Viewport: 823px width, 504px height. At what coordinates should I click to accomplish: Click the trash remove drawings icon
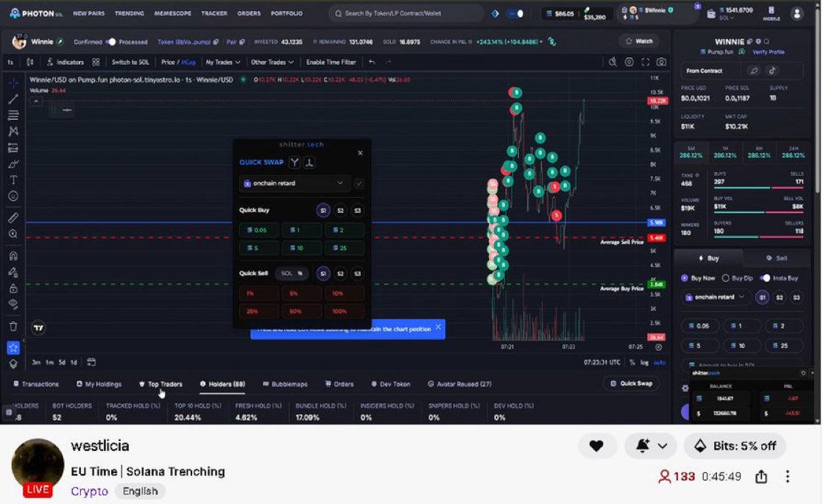pyautogui.click(x=13, y=326)
